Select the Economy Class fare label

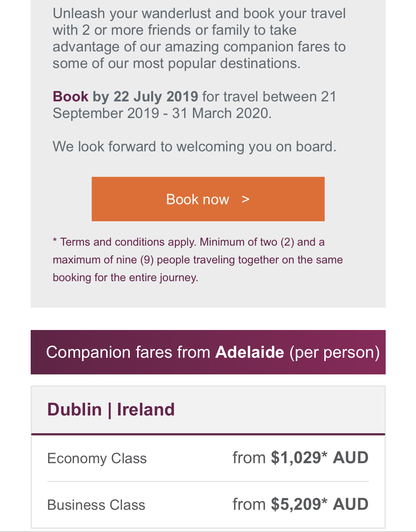(97, 458)
